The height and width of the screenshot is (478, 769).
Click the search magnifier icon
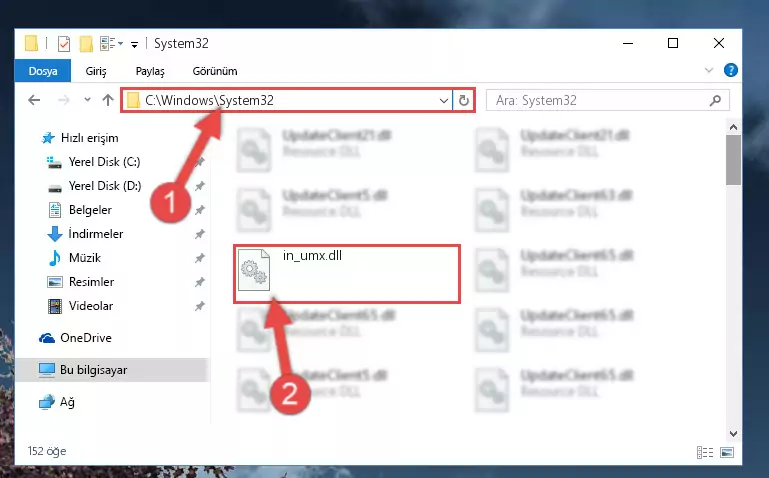tap(715, 101)
